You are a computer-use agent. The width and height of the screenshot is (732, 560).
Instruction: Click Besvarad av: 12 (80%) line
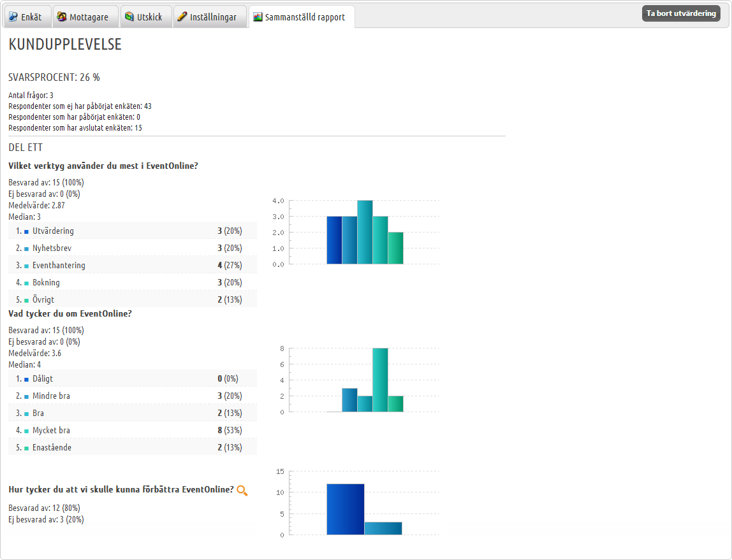[44, 508]
